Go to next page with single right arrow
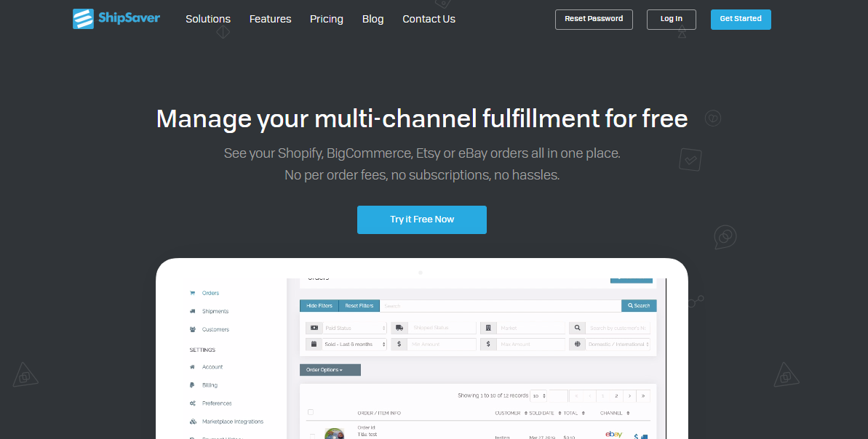This screenshot has width=868, height=439. coord(629,396)
